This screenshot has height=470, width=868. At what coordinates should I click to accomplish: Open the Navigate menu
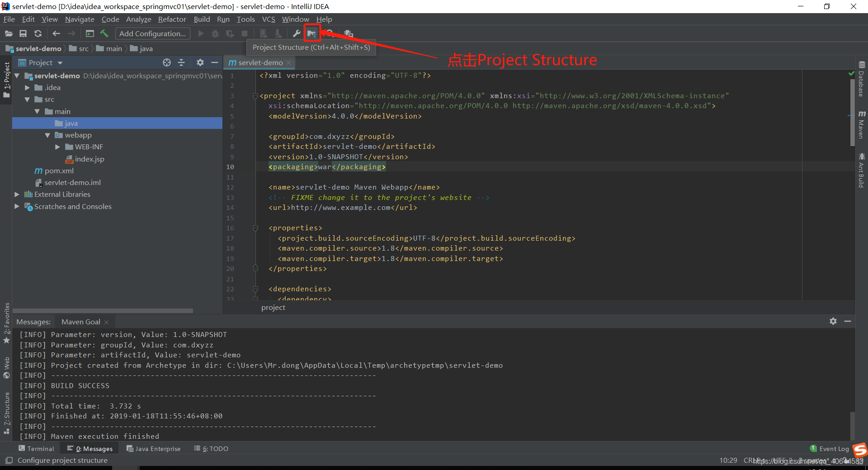tap(80, 19)
